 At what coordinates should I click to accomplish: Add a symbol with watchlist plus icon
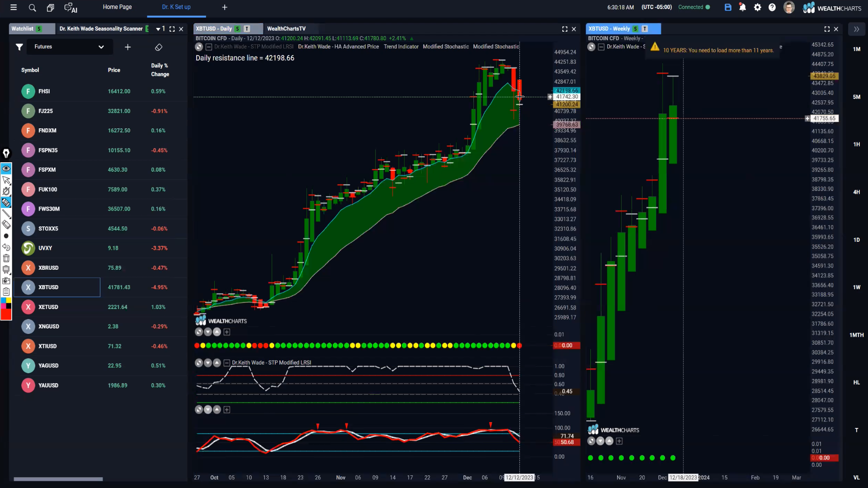127,47
